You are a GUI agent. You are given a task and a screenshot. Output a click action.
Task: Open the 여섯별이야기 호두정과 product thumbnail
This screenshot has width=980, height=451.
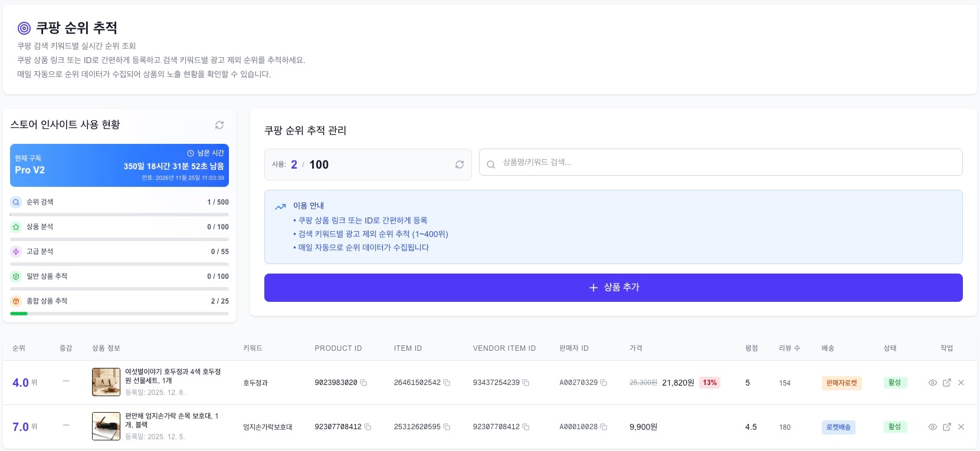click(x=106, y=382)
